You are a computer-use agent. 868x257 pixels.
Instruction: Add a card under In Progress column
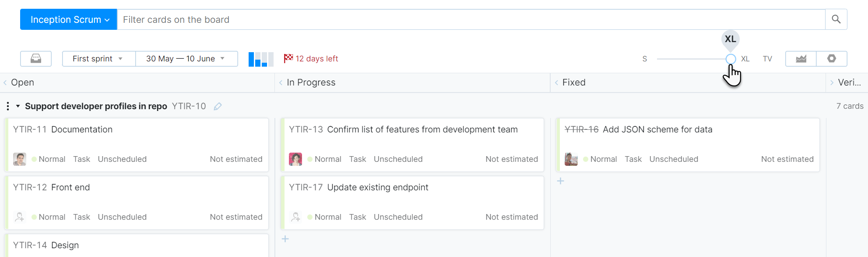point(285,239)
